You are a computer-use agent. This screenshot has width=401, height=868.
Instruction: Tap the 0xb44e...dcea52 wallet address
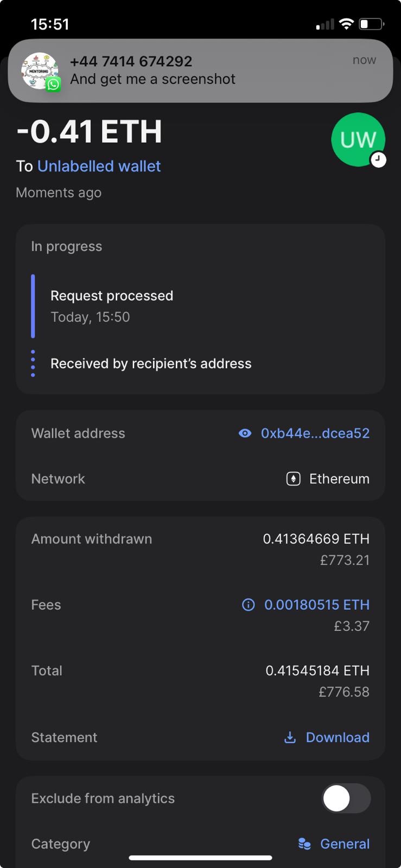[315, 433]
